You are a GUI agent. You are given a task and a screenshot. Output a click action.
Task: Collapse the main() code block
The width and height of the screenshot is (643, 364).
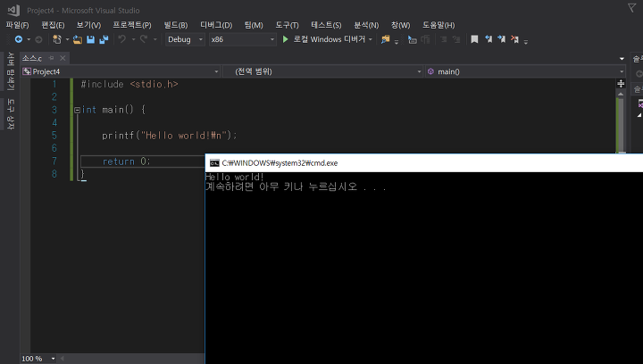point(77,110)
